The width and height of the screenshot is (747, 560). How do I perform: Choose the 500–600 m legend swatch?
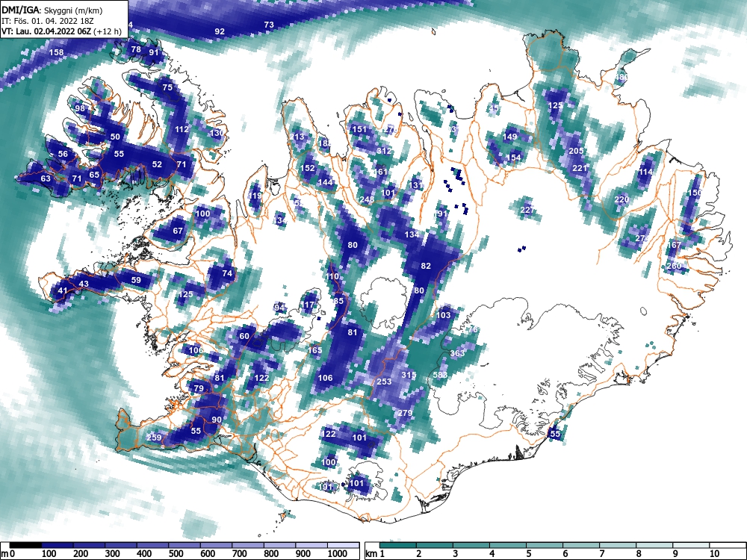tap(185, 544)
